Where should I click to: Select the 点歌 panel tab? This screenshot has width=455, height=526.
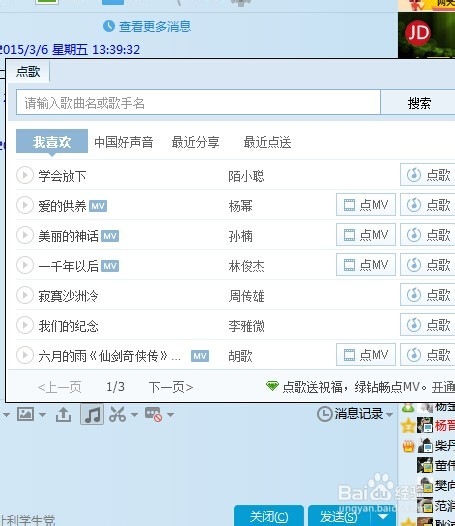[28, 71]
